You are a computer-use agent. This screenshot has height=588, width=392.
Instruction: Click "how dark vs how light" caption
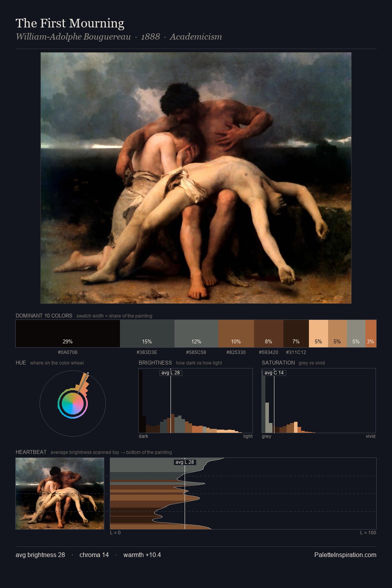pyautogui.click(x=199, y=363)
